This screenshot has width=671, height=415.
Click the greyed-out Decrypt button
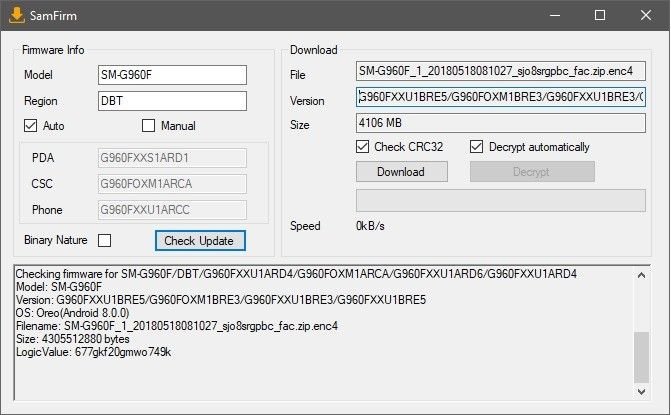[532, 172]
